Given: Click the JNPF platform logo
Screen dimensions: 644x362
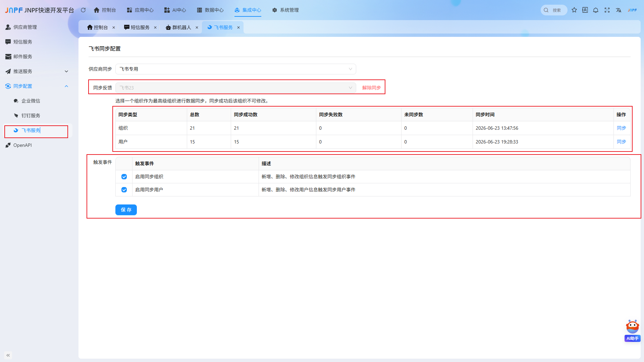Looking at the screenshot, I should point(14,10).
